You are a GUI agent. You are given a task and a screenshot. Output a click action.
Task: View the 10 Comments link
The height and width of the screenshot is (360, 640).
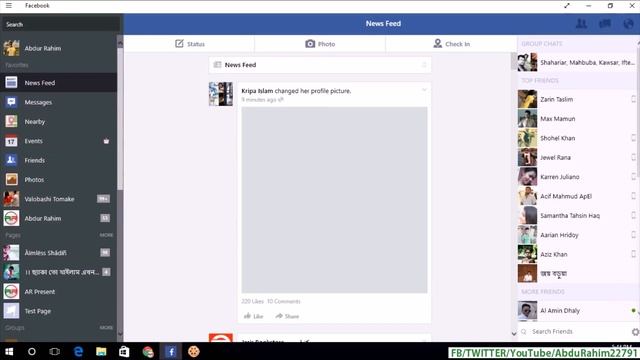pyautogui.click(x=284, y=301)
